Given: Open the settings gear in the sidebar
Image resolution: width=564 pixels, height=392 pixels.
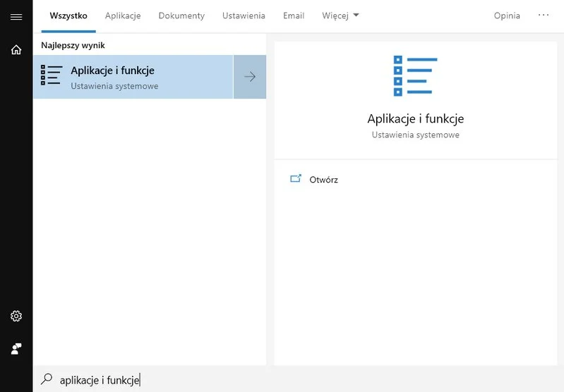Looking at the screenshot, I should (16, 316).
